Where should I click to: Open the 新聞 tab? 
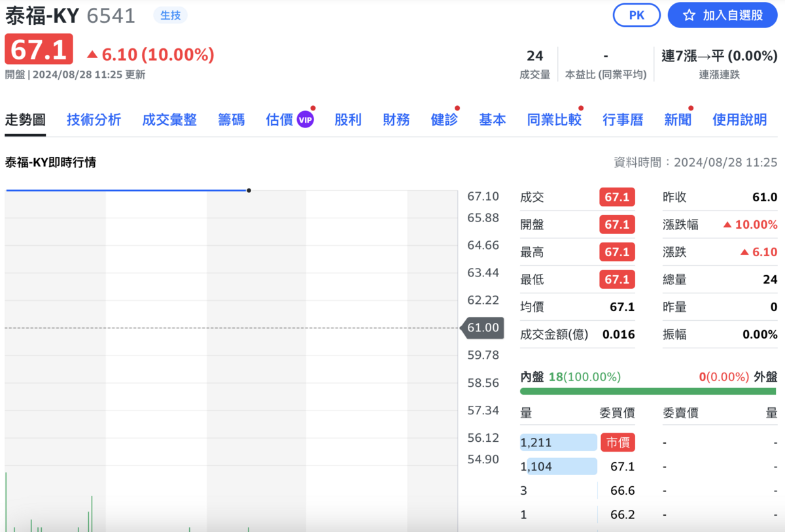click(x=678, y=120)
